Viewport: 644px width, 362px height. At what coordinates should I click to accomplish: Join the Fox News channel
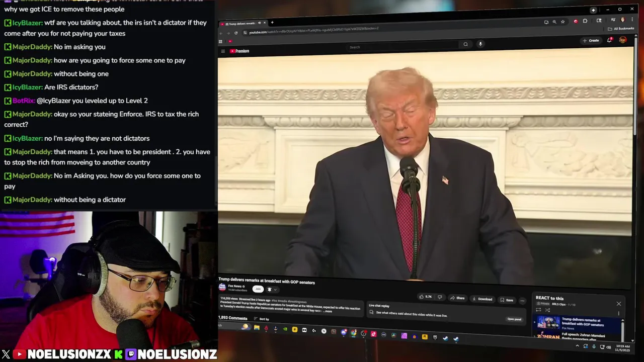point(258,289)
